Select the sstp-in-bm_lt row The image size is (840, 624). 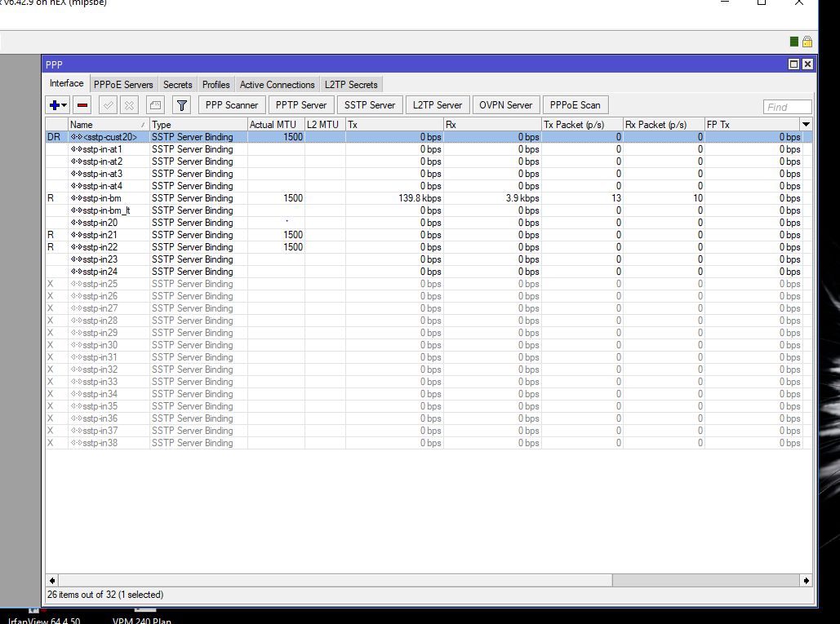point(429,210)
